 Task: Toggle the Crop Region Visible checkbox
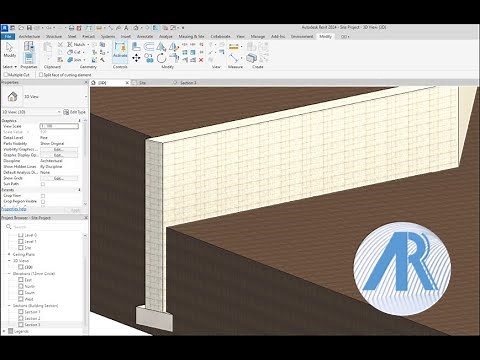click(43, 202)
